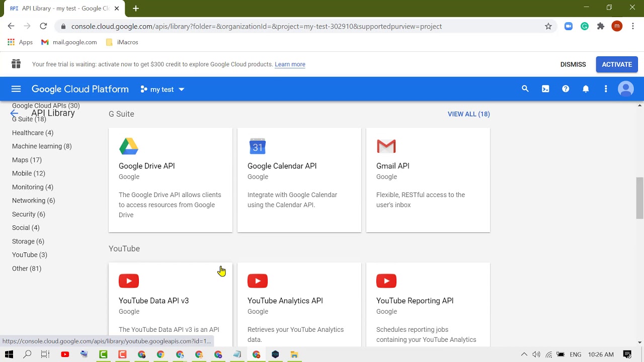Image resolution: width=644 pixels, height=362 pixels.
Task: Bookmark this page with the star icon
Action: (548, 26)
